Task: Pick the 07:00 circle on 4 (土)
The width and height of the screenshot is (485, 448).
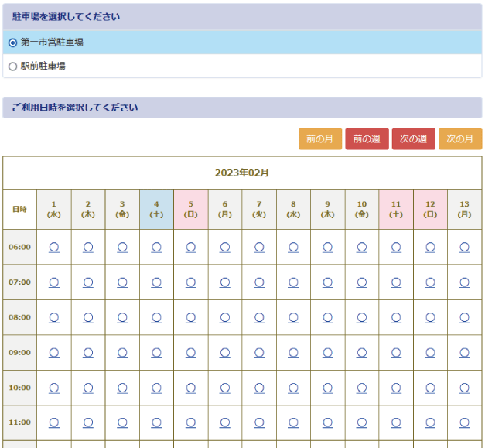Action: pyautogui.click(x=156, y=282)
